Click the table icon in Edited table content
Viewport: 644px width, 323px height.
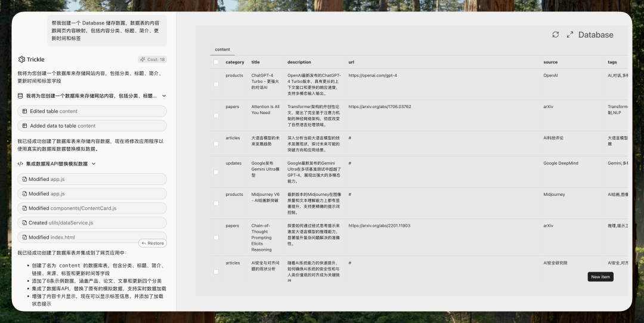tap(24, 111)
